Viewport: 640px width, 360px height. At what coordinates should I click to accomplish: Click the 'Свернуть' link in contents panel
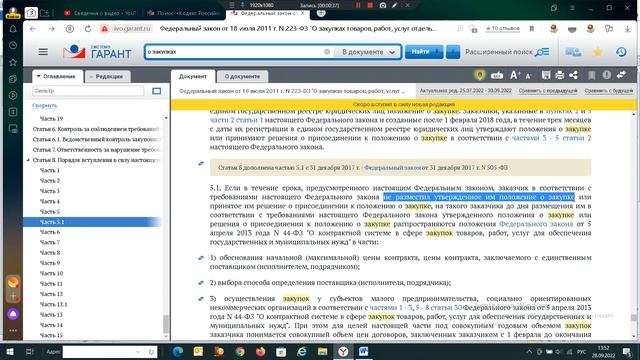tap(44, 106)
